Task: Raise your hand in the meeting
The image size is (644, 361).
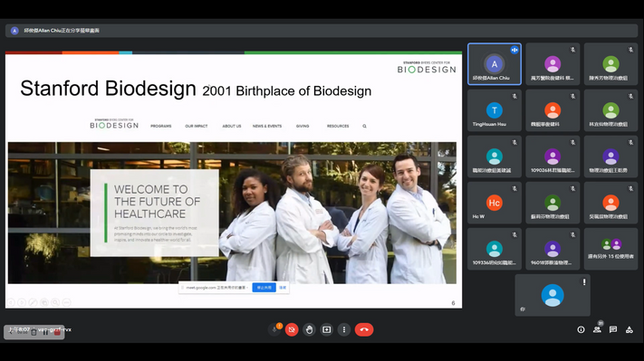Action: 309,330
